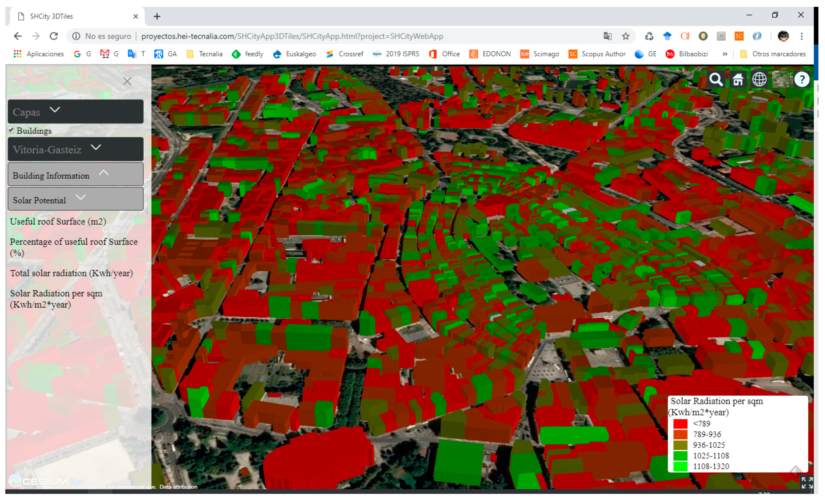Click the green 1025-1108 legend swatch
Screen dimensions: 825x504
(x=680, y=456)
